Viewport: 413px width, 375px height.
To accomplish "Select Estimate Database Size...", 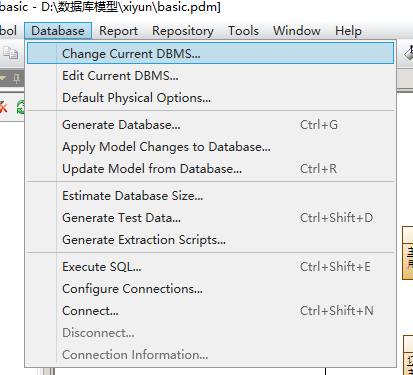I will pos(210,196).
